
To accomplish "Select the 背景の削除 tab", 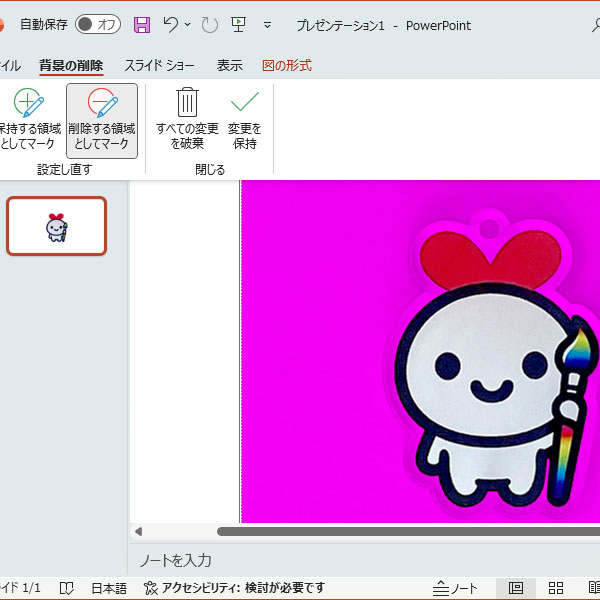I will [71, 65].
